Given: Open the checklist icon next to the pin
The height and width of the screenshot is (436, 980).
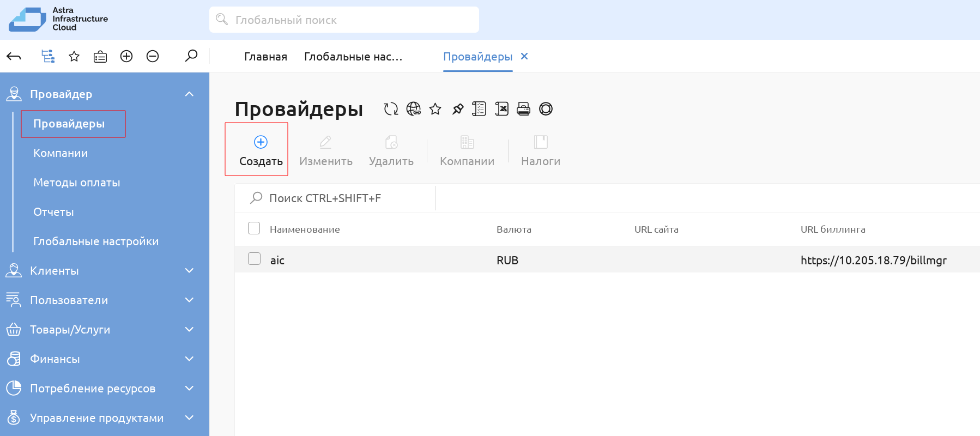Looking at the screenshot, I should [x=479, y=109].
